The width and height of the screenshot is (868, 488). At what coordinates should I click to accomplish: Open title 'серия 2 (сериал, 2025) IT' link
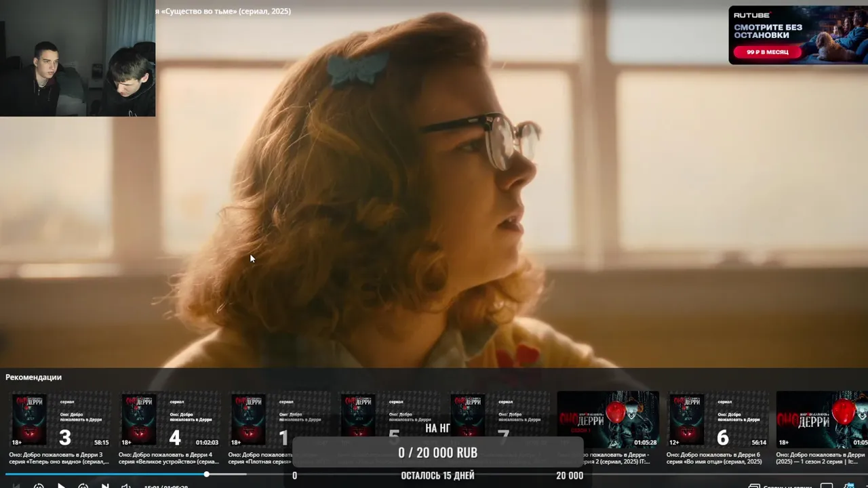(616, 458)
